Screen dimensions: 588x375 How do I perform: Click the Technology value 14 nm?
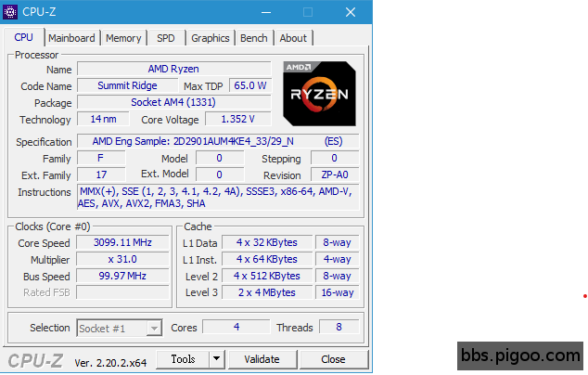[103, 119]
